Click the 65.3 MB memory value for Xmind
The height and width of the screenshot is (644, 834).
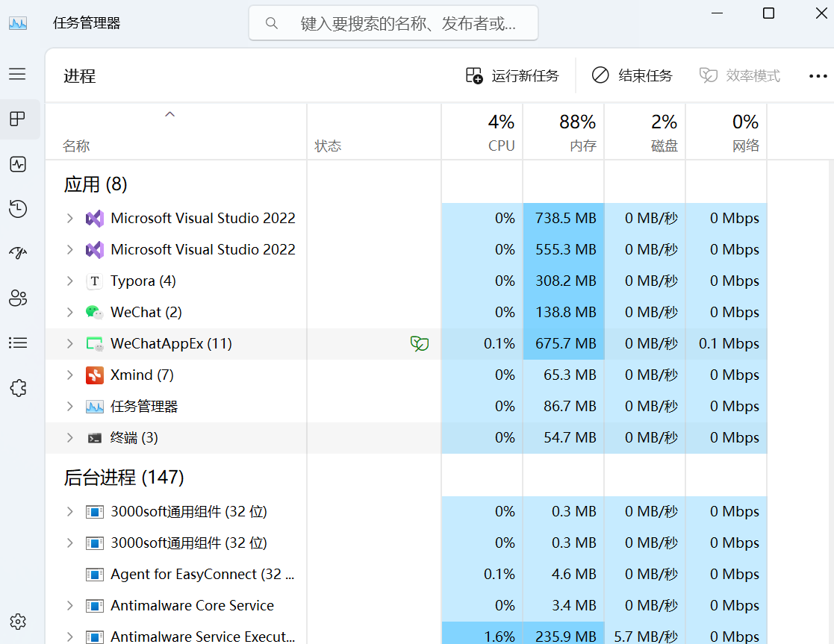(x=570, y=375)
